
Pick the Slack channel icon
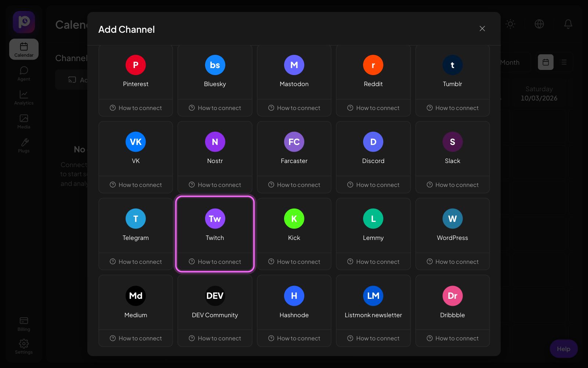pyautogui.click(x=452, y=142)
